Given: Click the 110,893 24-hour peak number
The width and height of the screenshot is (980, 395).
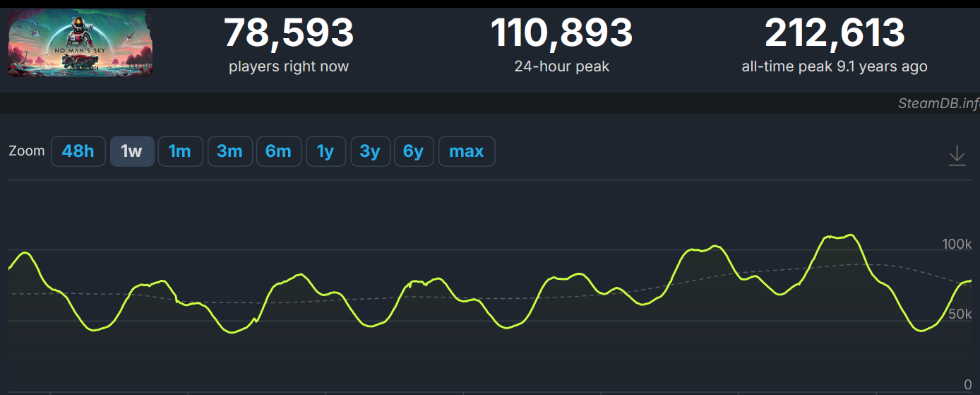Looking at the screenshot, I should [562, 33].
